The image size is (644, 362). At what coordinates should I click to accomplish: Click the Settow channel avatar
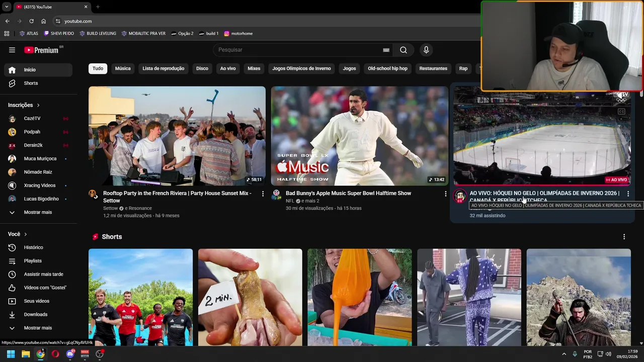coord(93,194)
